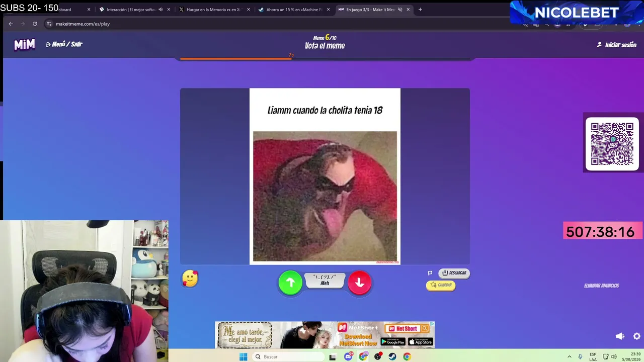The image size is (644, 362).
Task: Click the AdChoices icon on the banner ad
Action: [432, 324]
